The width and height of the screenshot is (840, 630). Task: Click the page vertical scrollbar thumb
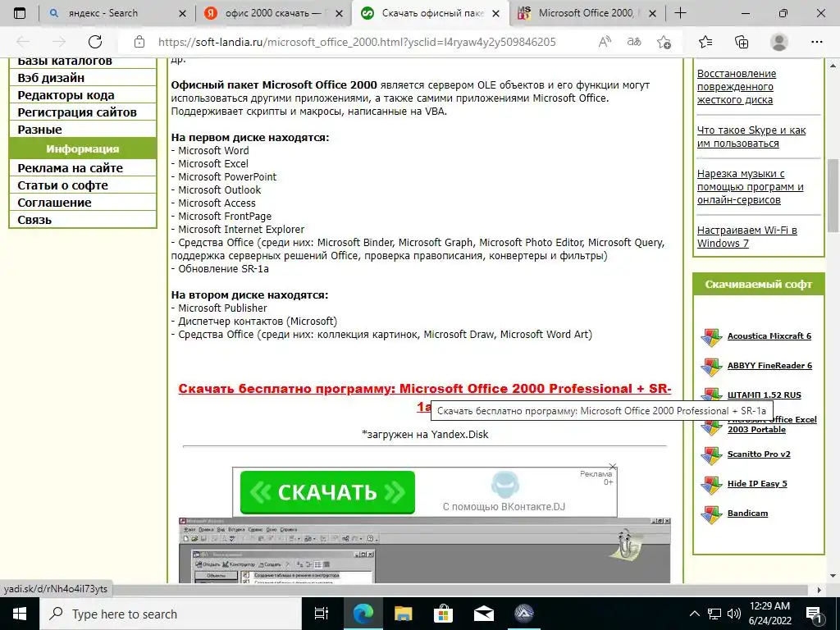click(833, 195)
